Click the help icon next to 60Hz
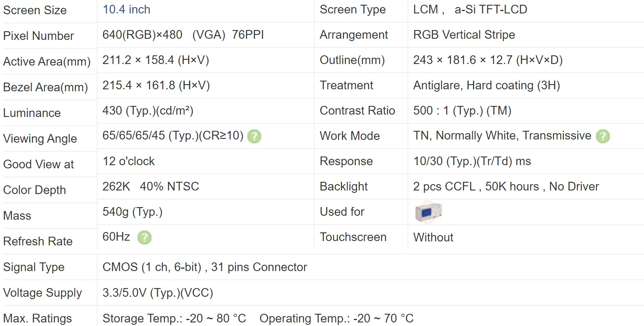Viewport: 644px width, 326px height. tap(145, 237)
